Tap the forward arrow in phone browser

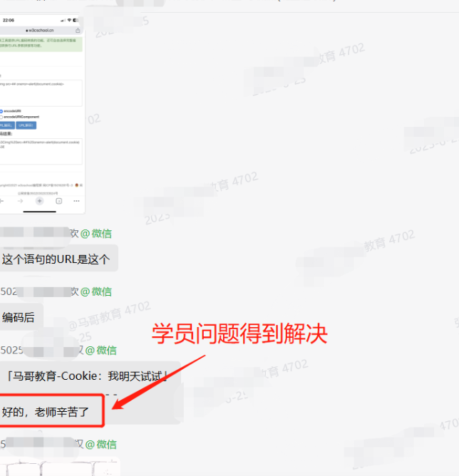[21, 201]
